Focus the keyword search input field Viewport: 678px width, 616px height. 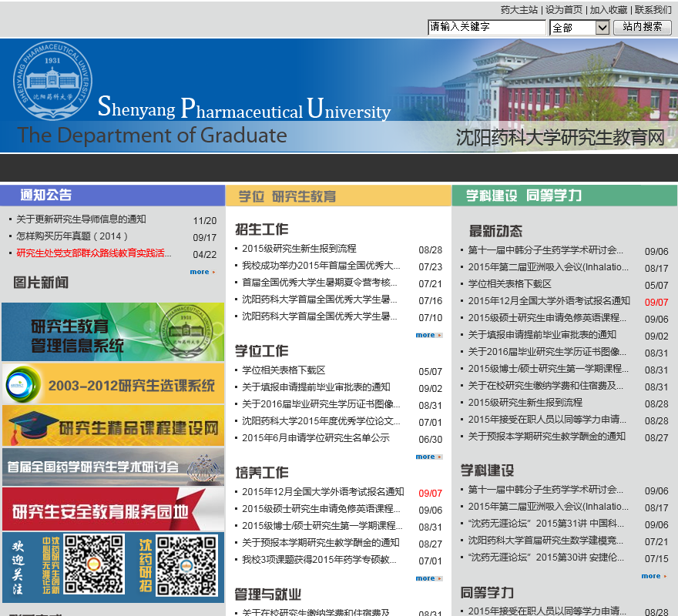[486, 27]
